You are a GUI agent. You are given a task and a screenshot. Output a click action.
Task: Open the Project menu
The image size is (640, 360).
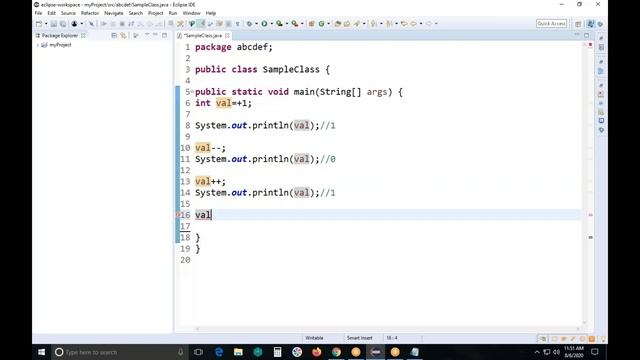tap(156, 13)
